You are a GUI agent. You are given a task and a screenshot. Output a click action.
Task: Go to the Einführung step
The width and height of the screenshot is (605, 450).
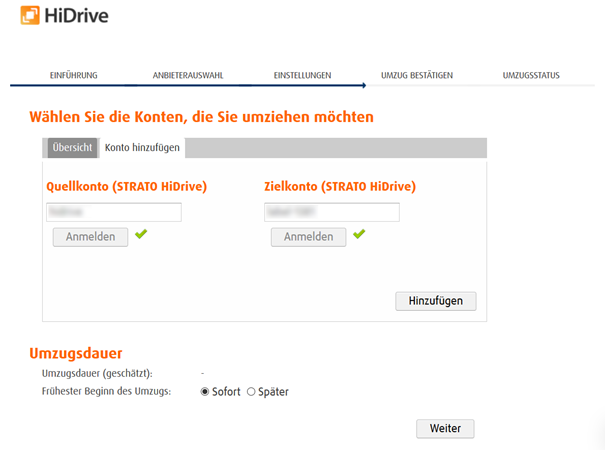(x=74, y=75)
